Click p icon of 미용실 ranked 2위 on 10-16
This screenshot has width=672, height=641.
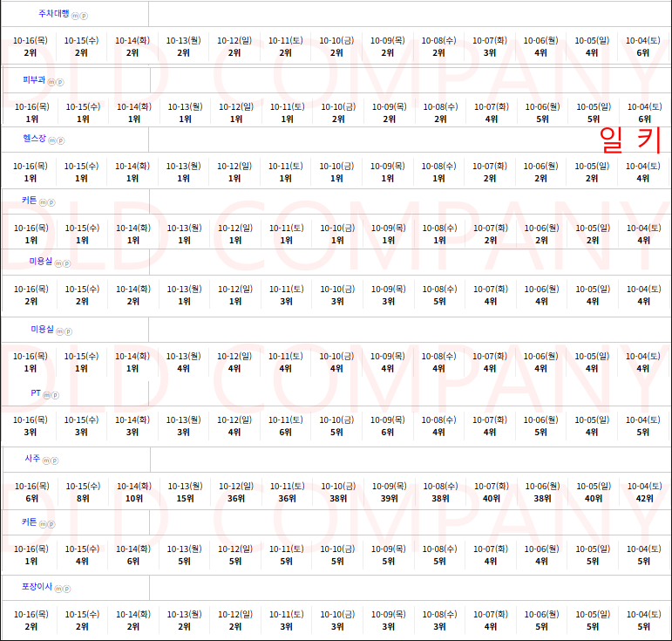coord(67,263)
